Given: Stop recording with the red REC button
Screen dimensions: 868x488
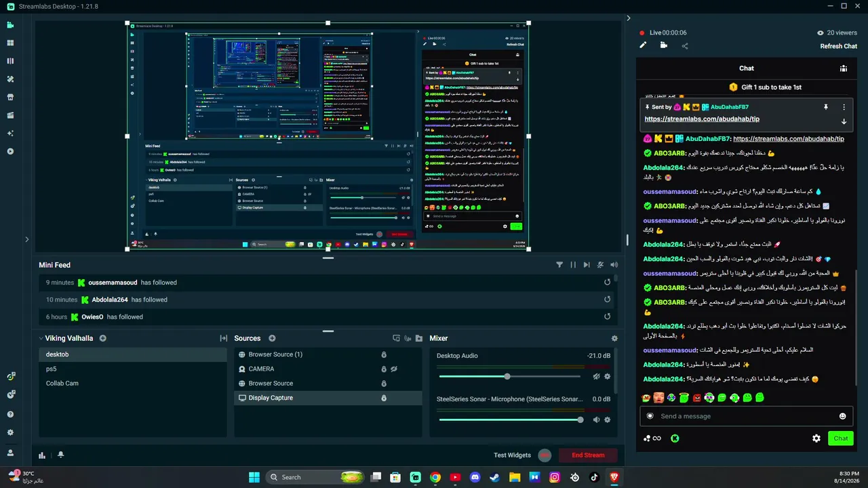Looking at the screenshot, I should [545, 455].
